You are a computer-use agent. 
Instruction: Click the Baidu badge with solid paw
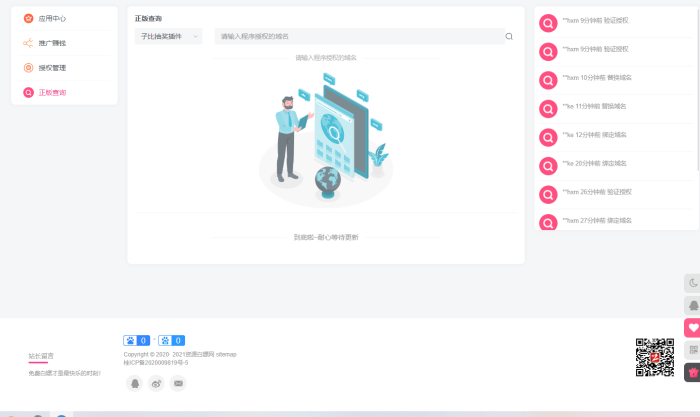click(137, 341)
